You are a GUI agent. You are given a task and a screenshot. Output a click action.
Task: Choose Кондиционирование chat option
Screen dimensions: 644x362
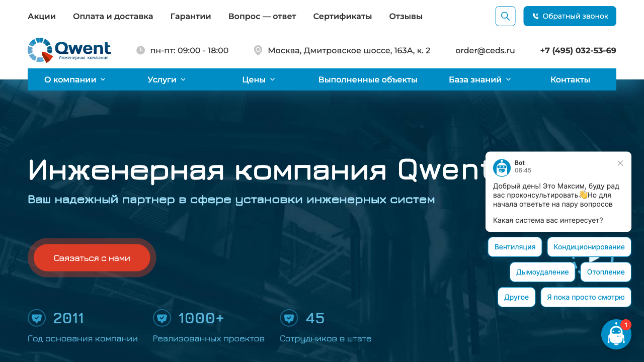tap(589, 247)
